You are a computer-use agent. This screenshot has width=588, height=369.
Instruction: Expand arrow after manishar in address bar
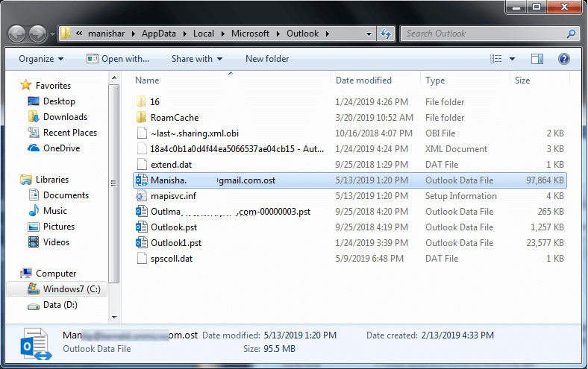pos(134,34)
